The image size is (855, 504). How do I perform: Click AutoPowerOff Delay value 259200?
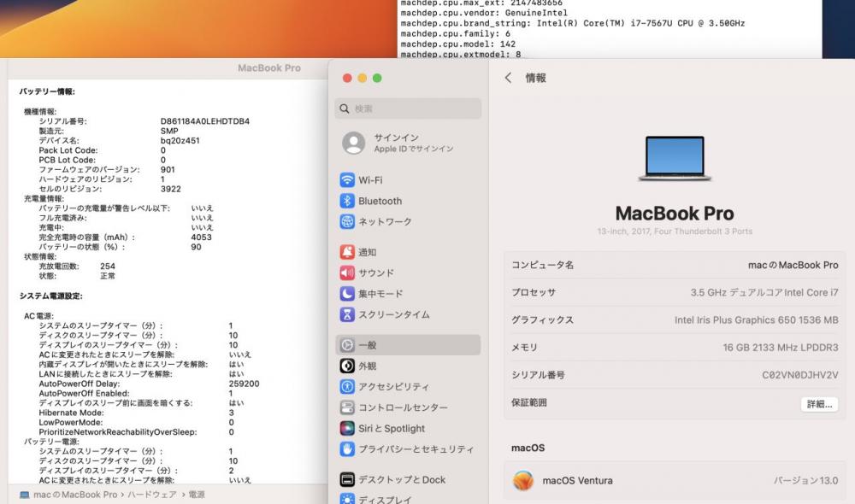(244, 384)
